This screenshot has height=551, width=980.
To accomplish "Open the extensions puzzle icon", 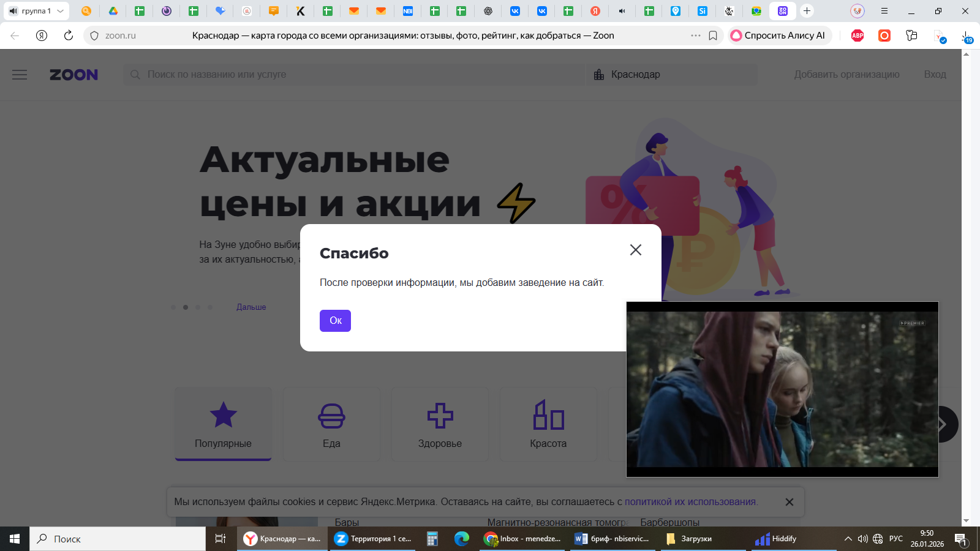I will 911,36.
